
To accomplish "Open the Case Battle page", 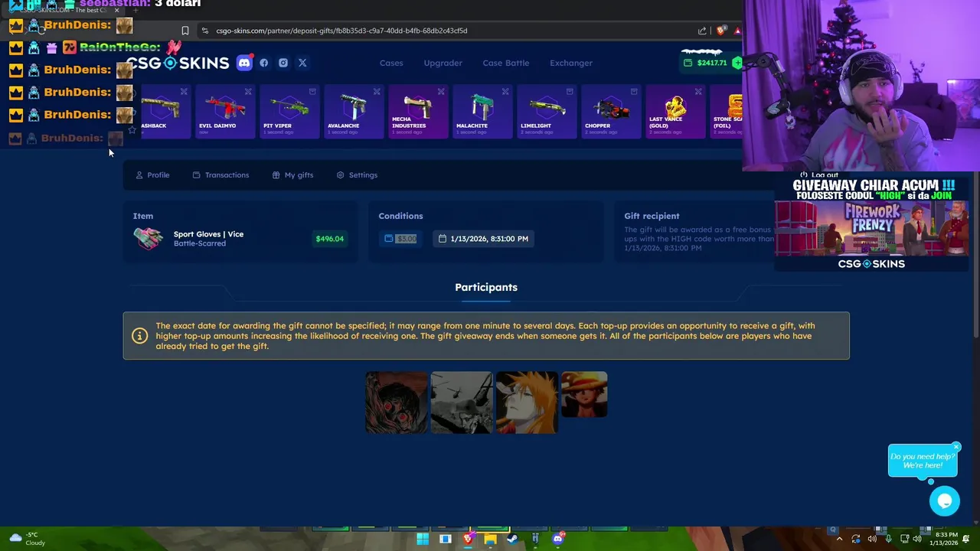I will (506, 63).
